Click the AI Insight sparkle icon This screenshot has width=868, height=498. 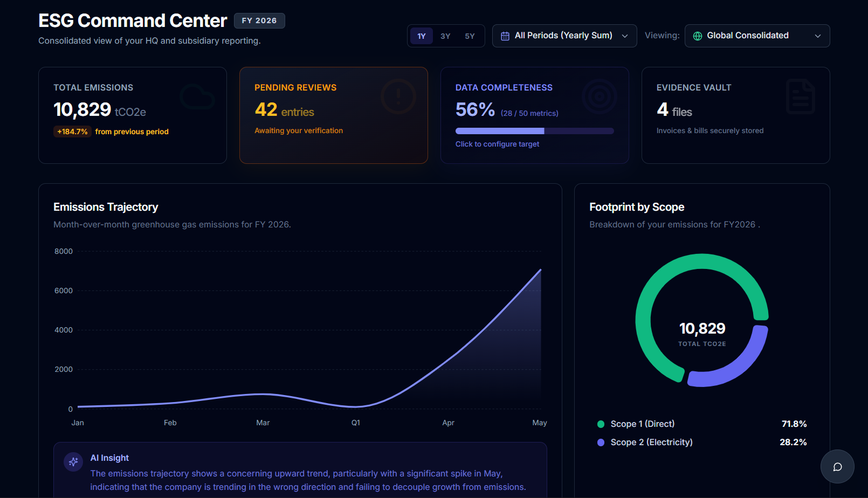coord(73,462)
